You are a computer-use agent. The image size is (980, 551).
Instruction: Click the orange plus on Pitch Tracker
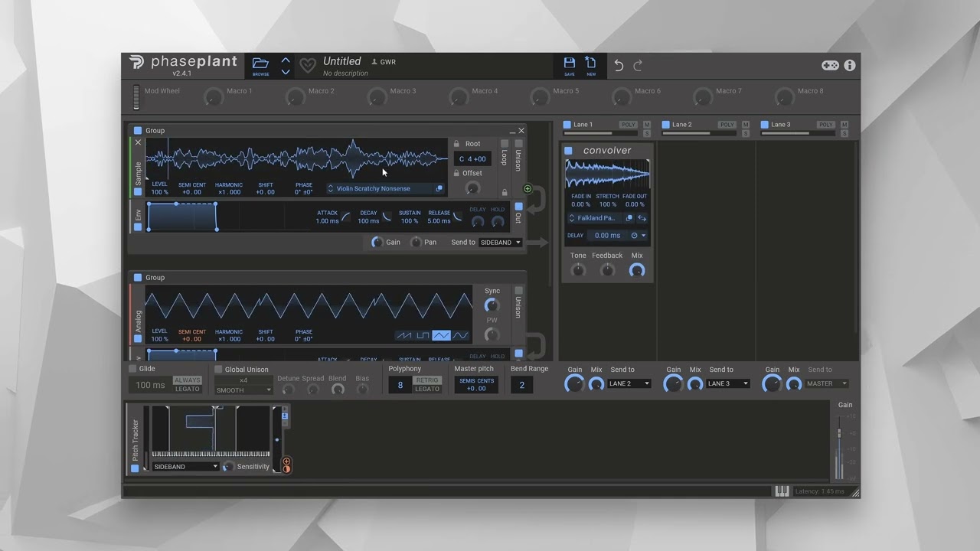coord(286,461)
